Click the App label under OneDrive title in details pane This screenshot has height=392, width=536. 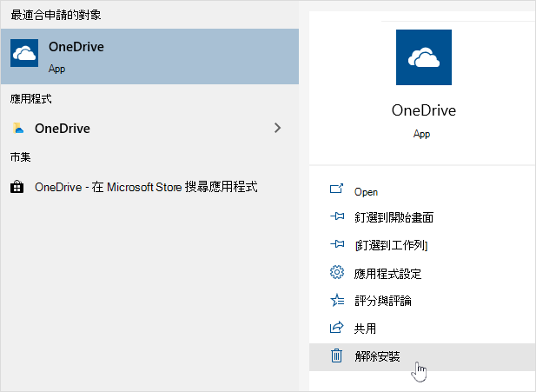pyautogui.click(x=421, y=134)
